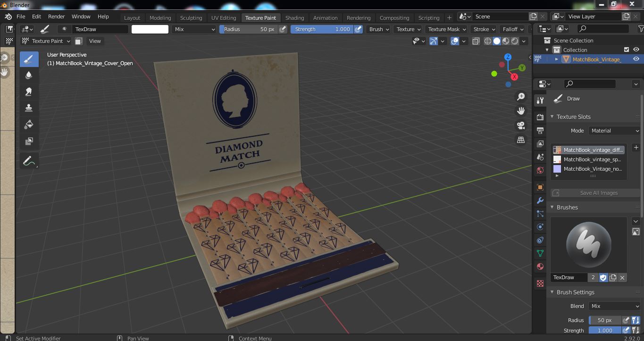Select the Annotate tool

click(x=29, y=161)
